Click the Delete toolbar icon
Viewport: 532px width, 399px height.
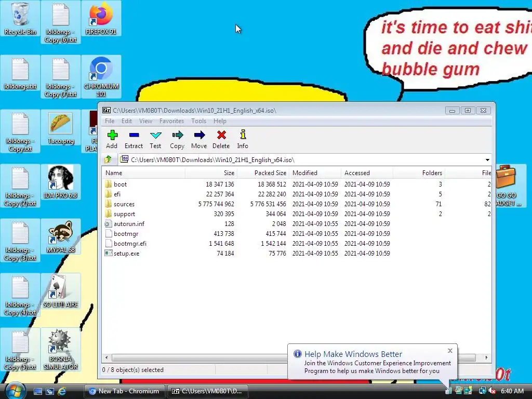pyautogui.click(x=221, y=135)
